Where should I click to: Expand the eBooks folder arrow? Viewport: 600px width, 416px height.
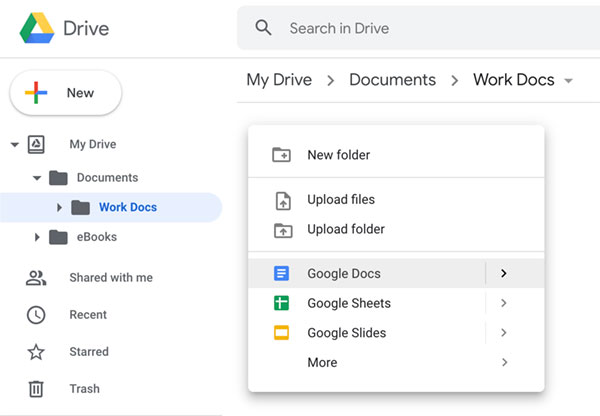coord(37,237)
